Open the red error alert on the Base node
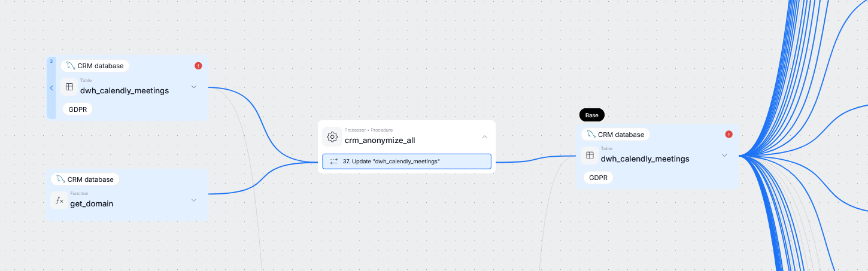The image size is (868, 271). click(729, 135)
